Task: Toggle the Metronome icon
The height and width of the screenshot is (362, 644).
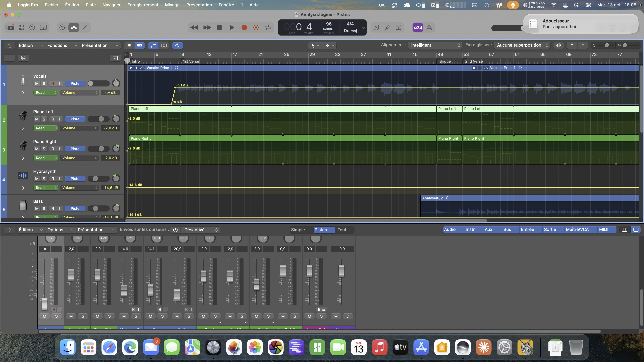Action: [x=429, y=27]
